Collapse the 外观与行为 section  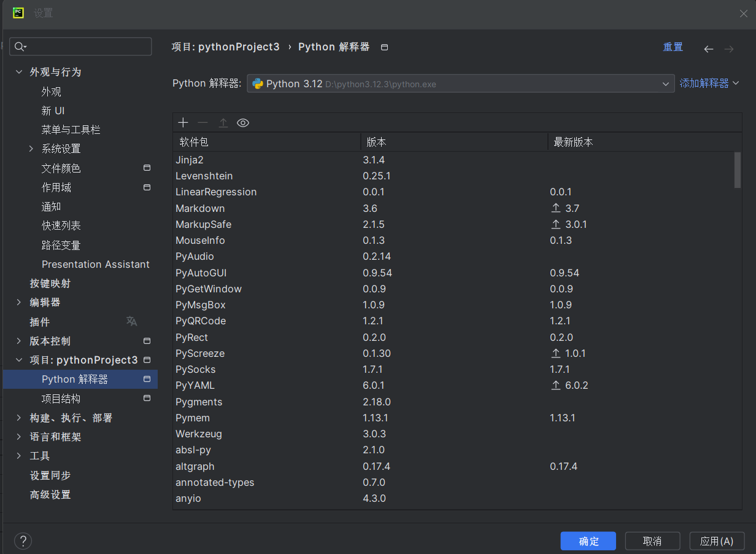[19, 72]
